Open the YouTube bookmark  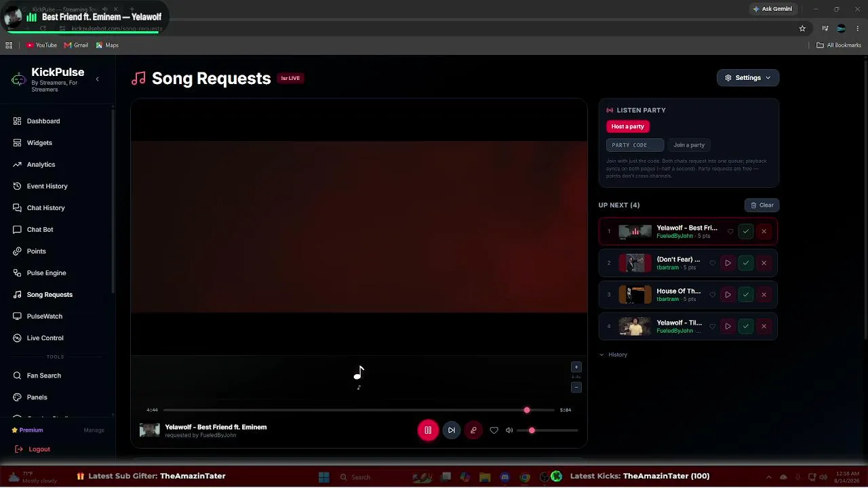(x=41, y=45)
